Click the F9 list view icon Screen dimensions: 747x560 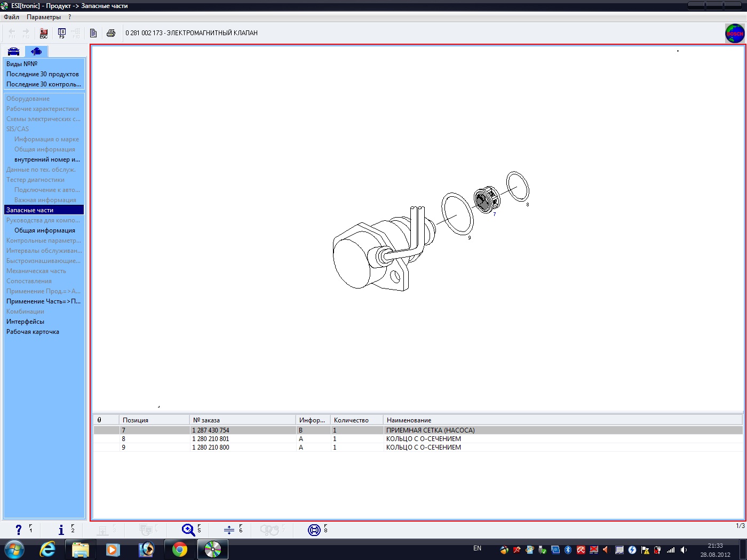point(61,33)
